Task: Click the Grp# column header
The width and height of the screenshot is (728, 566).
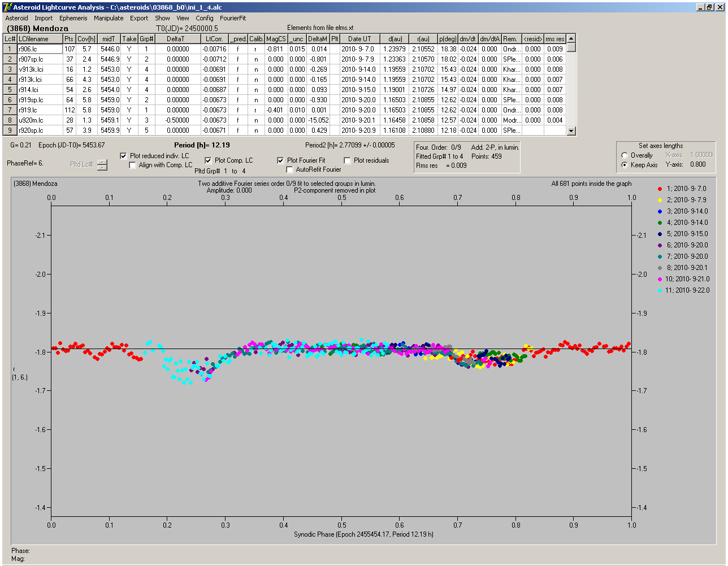Action: coord(146,39)
